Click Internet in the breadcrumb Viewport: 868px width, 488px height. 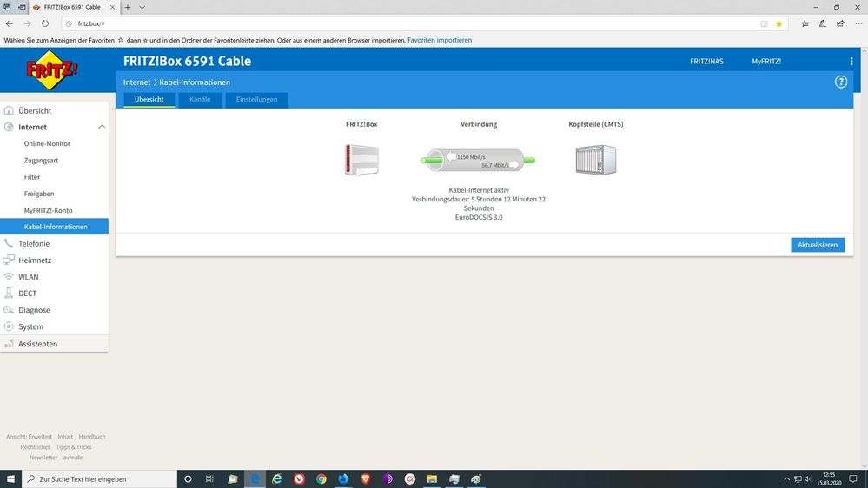(x=136, y=82)
